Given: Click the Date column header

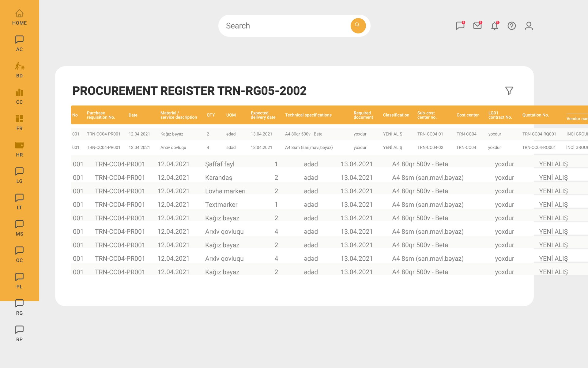Looking at the screenshot, I should 133,115.
